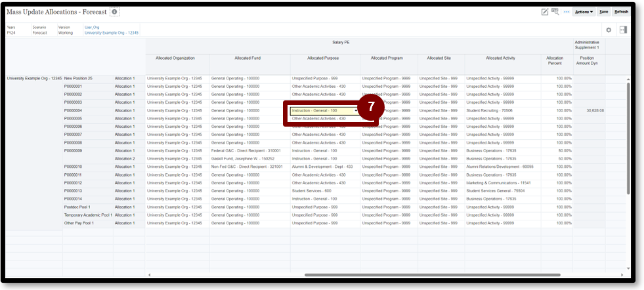Click the Student Recruiting - 70506 activity cell
The image size is (644, 290).
coord(503,110)
